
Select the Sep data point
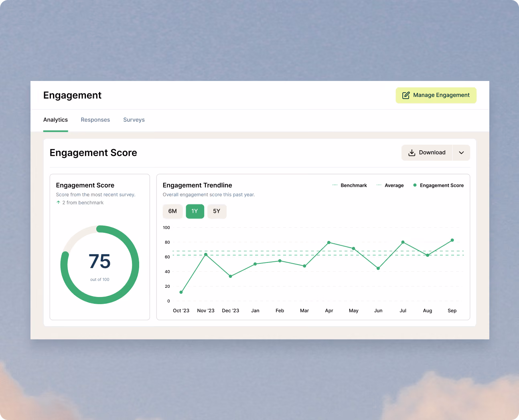(x=452, y=240)
